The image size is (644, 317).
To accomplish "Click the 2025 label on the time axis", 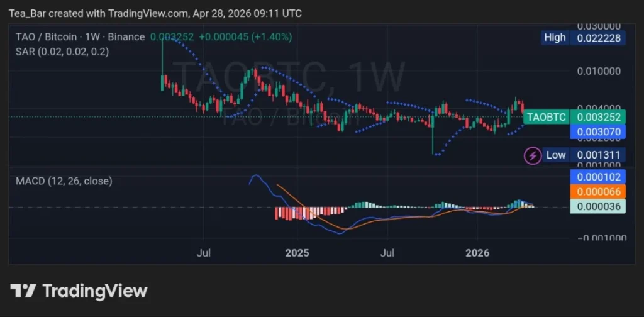I will (x=297, y=253).
